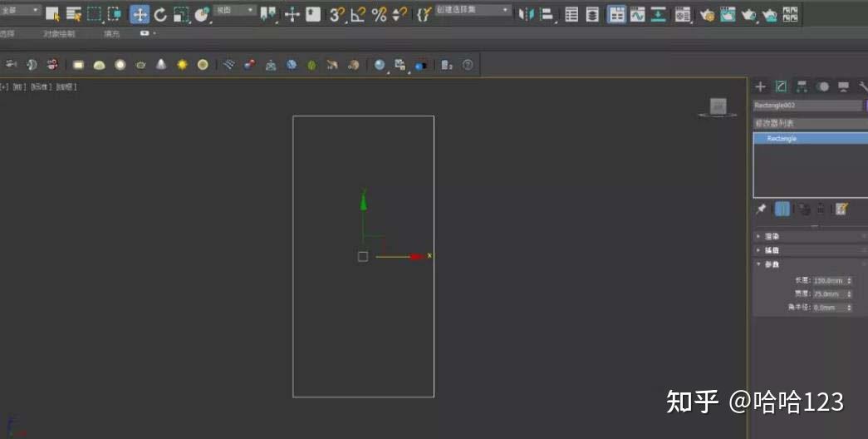Toggle 3D Snaps on the toolbar

click(336, 14)
